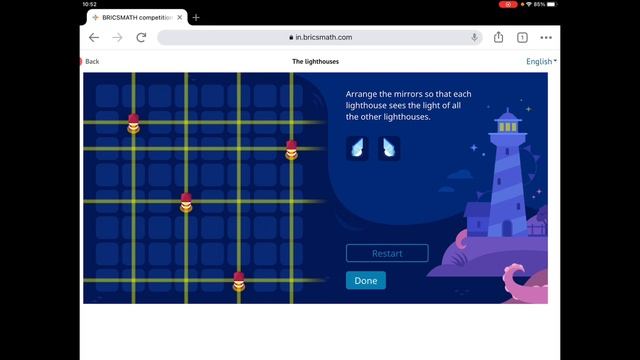Pick the left-leaning mirror piece
The width and height of the screenshot is (640, 360).
click(x=357, y=148)
